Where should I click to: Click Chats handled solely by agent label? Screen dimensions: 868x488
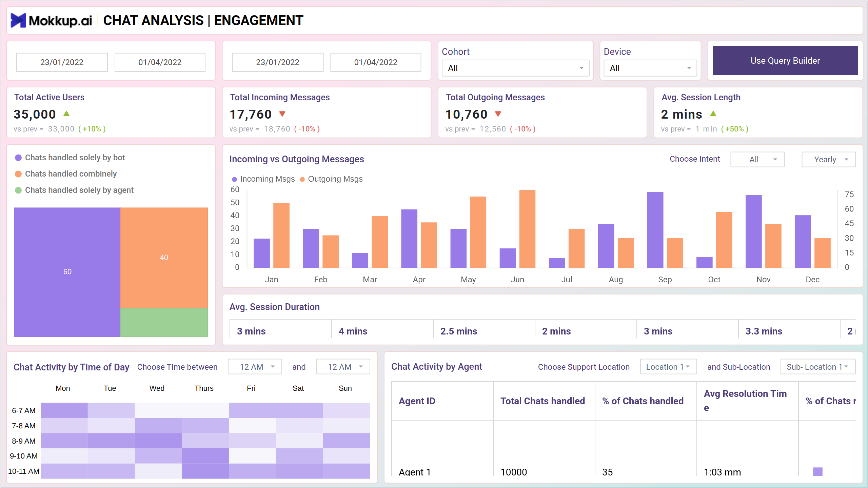(79, 190)
